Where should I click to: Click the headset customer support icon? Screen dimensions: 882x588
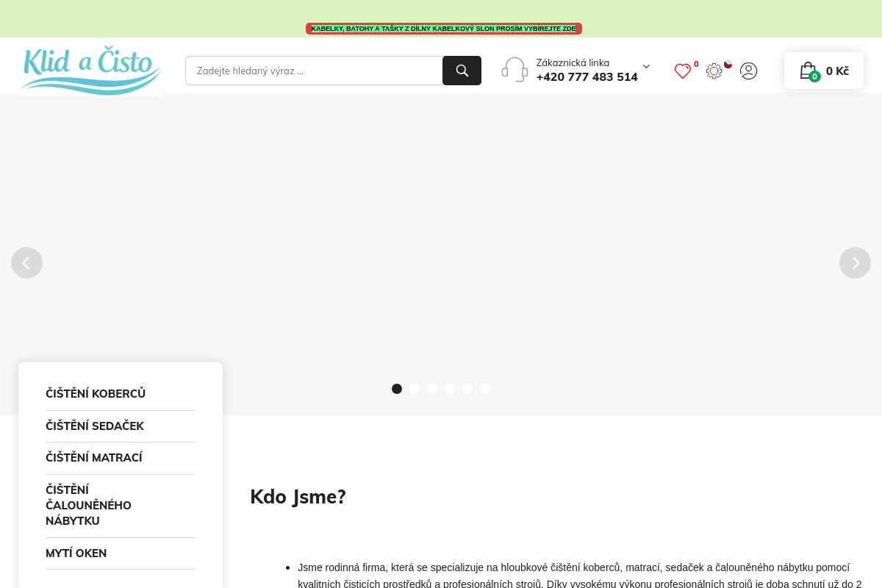tap(514, 69)
